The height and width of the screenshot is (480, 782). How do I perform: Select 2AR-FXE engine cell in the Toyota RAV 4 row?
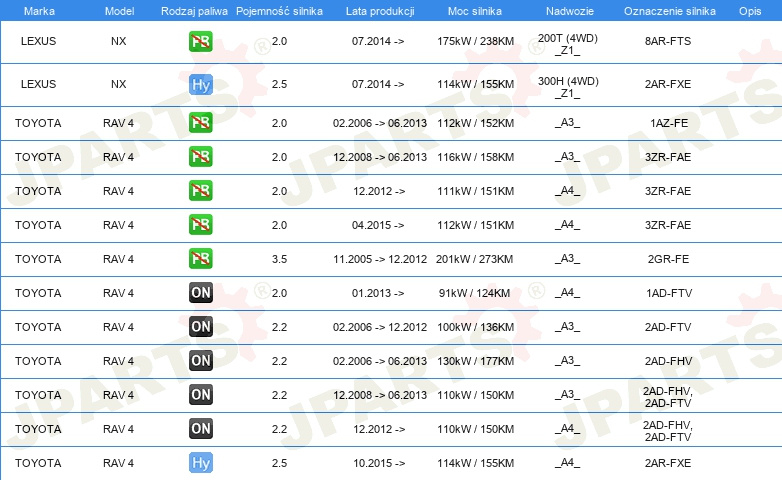pos(668,463)
